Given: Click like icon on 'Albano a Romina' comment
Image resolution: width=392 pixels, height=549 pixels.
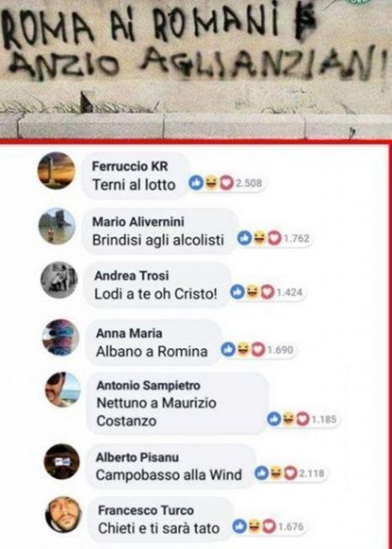Looking at the screenshot, I should click(x=228, y=349).
